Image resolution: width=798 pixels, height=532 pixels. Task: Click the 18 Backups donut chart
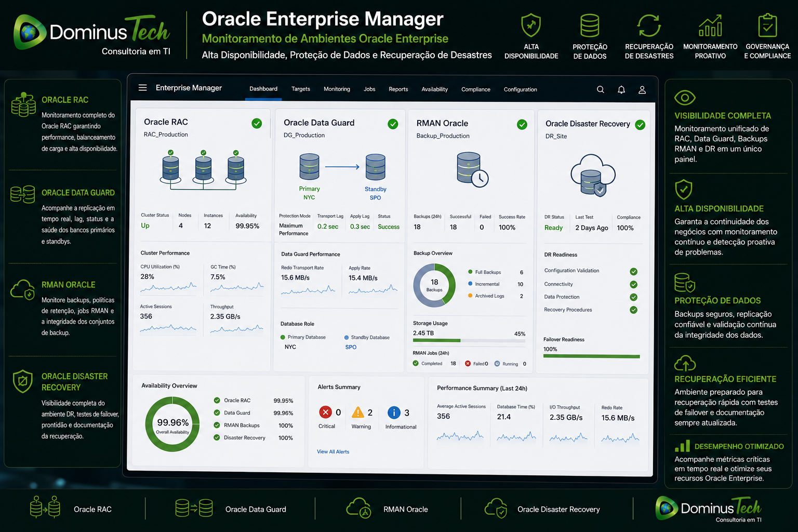click(434, 285)
